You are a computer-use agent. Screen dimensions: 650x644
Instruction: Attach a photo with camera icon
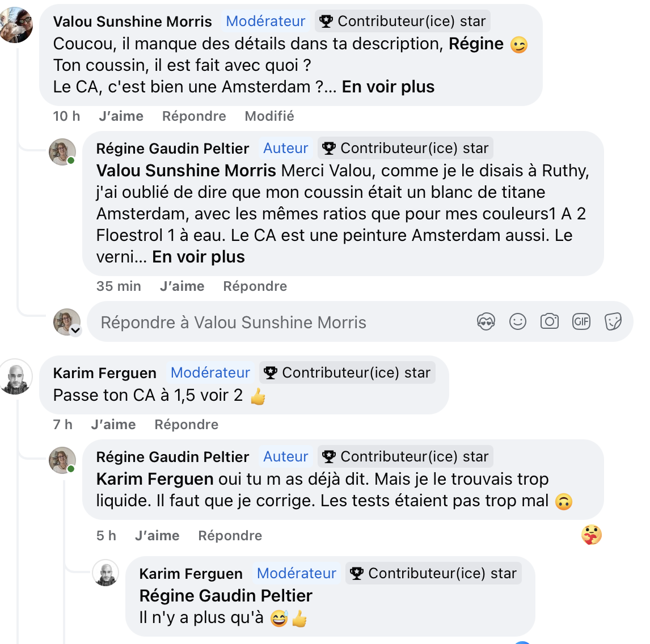(549, 322)
